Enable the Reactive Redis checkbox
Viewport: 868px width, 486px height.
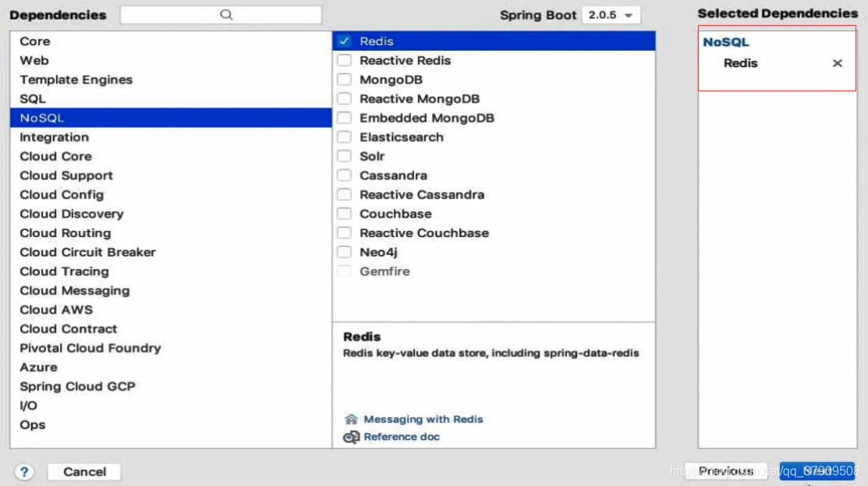(x=345, y=60)
